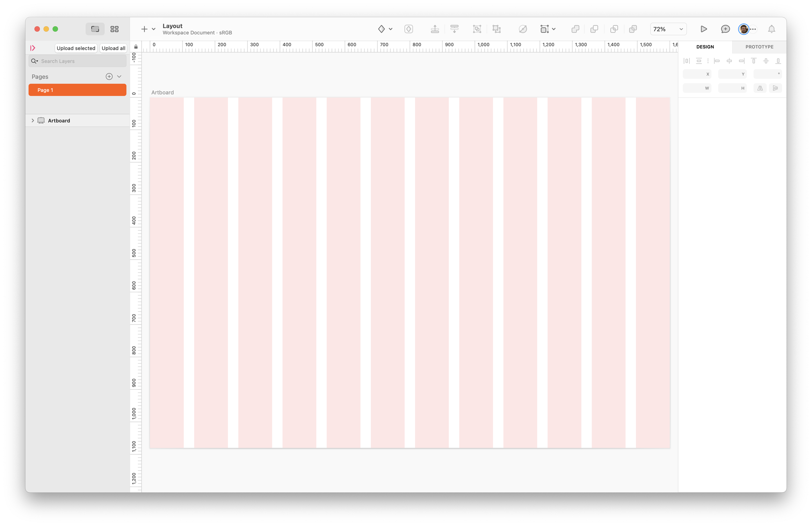Open the notifications bell
Viewport: 812px width, 526px height.
[771, 29]
